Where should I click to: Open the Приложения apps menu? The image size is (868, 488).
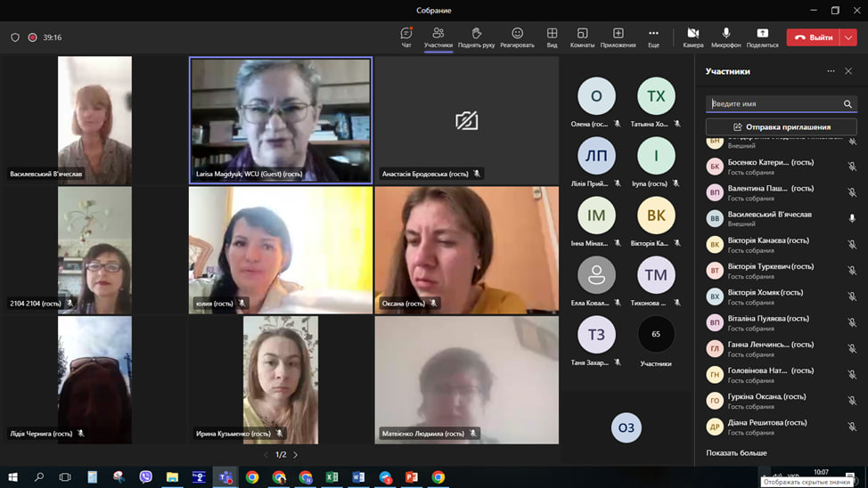tap(618, 37)
